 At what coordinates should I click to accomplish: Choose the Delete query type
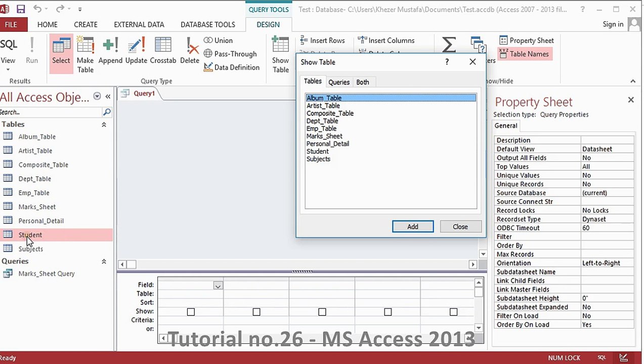coord(190,51)
